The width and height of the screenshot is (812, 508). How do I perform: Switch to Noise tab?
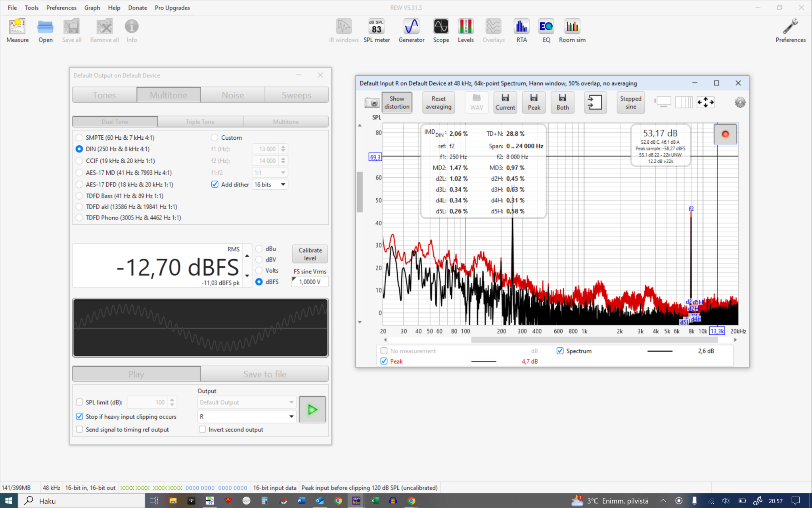click(x=233, y=95)
